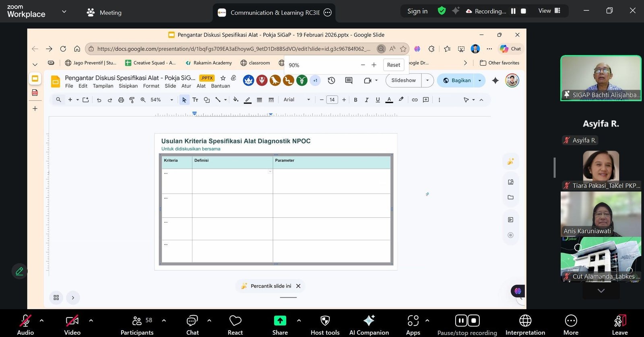Click the Reset zoom button
This screenshot has height=337, width=644.
click(393, 65)
